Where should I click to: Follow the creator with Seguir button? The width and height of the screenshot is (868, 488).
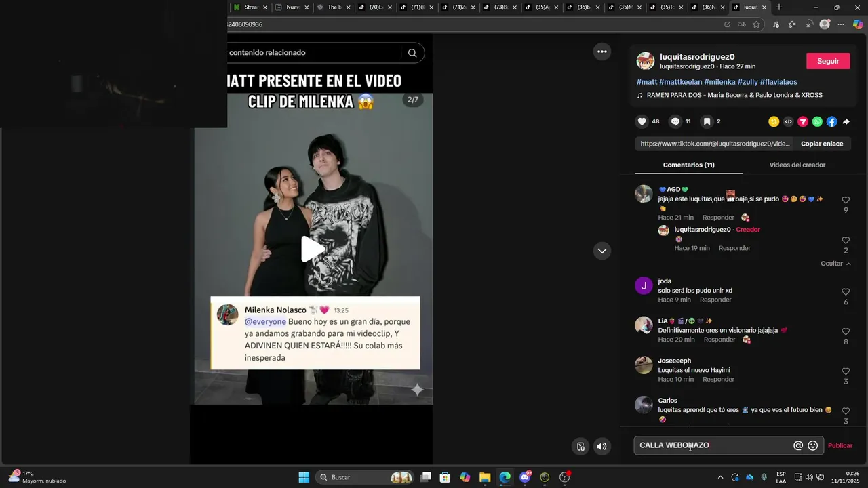pyautogui.click(x=828, y=61)
